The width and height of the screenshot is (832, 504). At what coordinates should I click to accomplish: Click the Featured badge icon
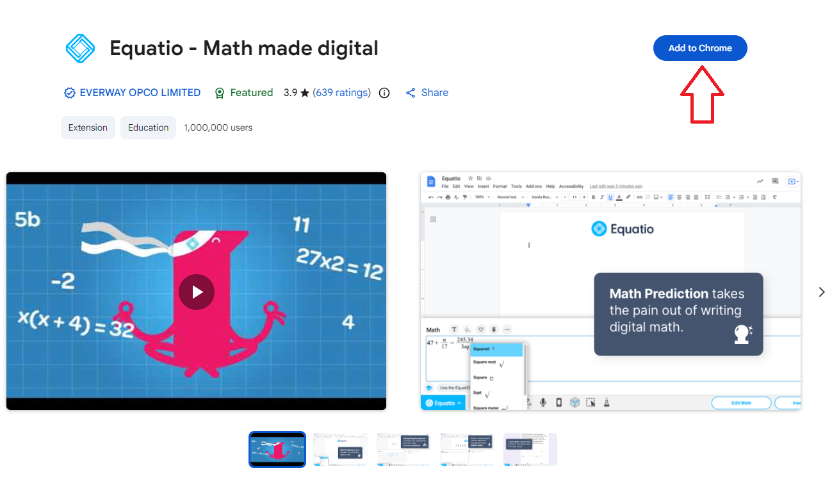[x=220, y=93]
